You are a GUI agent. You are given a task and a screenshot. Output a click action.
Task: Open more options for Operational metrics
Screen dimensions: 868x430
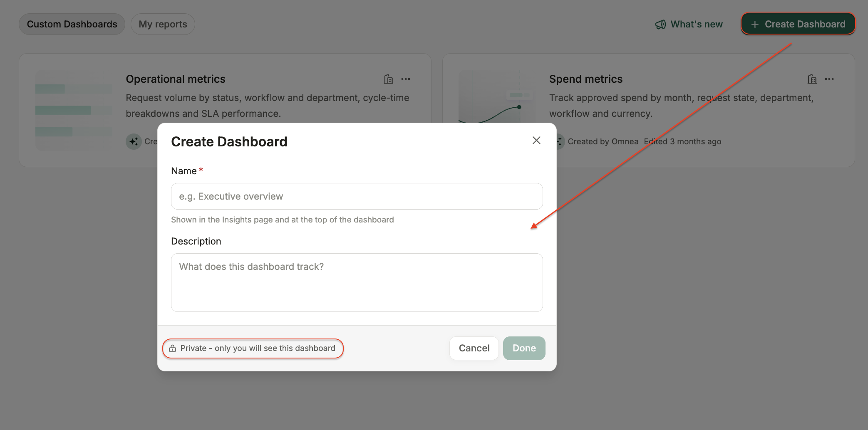(x=406, y=79)
